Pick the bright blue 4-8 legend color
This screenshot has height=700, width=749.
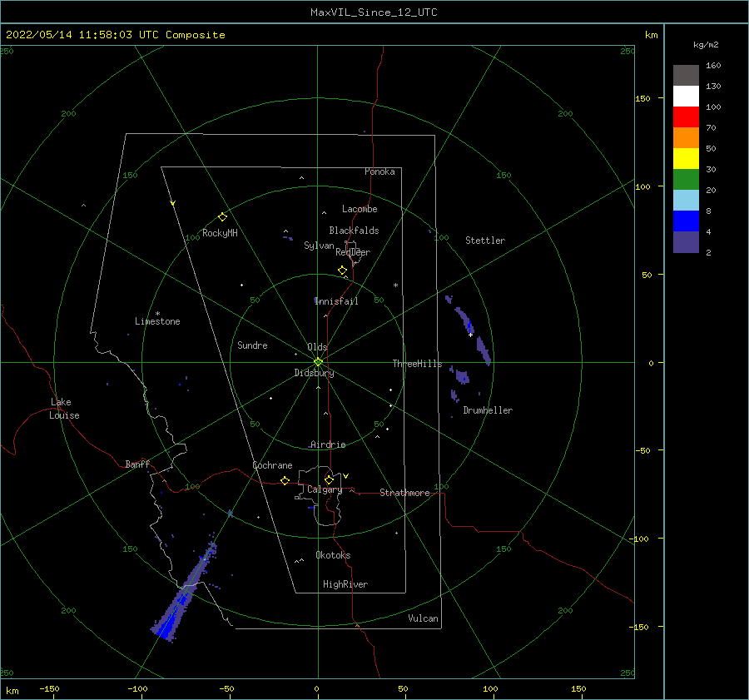click(686, 221)
